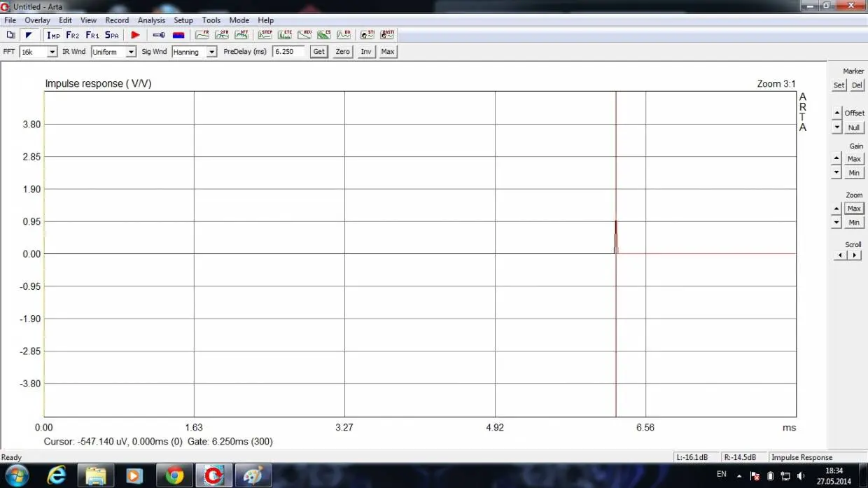
Task: Open the Help menu
Action: (265, 20)
